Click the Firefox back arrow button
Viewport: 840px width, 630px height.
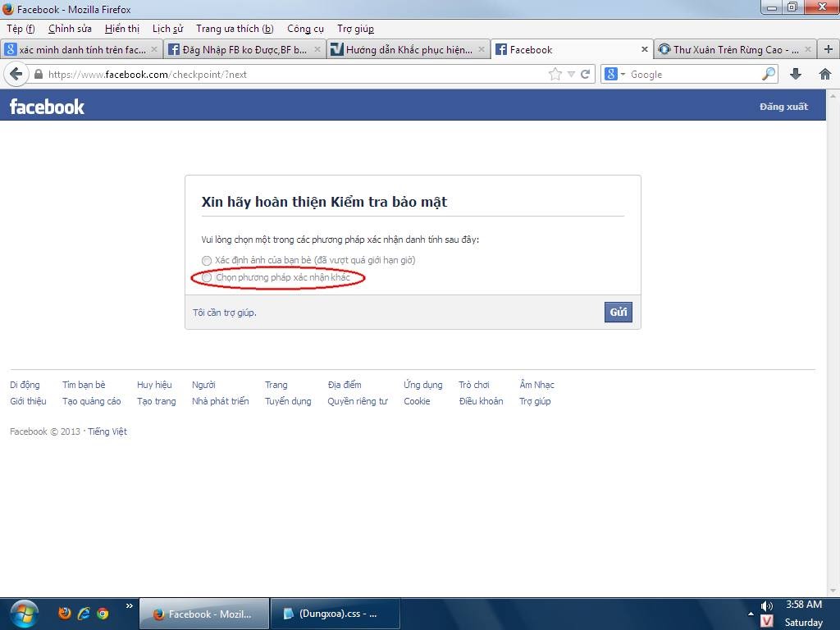[16, 74]
